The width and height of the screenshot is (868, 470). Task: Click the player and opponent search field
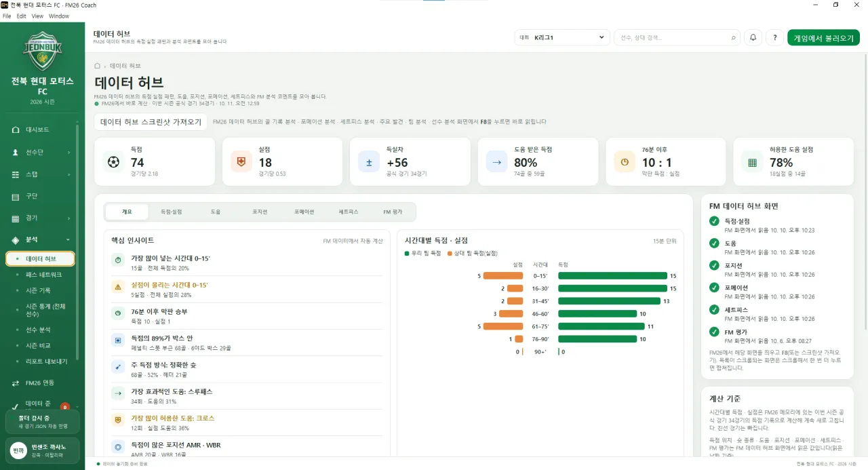676,38
